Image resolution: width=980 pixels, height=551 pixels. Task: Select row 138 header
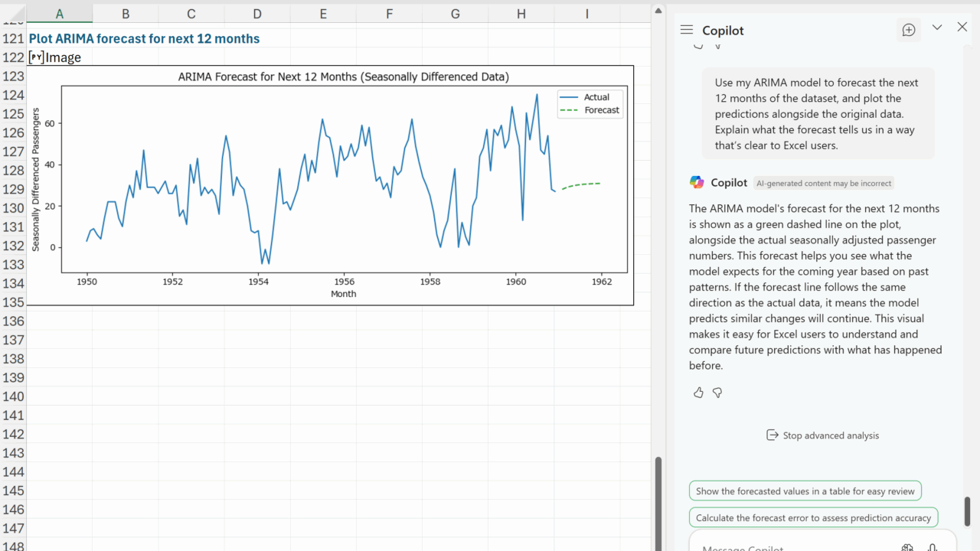click(x=13, y=359)
